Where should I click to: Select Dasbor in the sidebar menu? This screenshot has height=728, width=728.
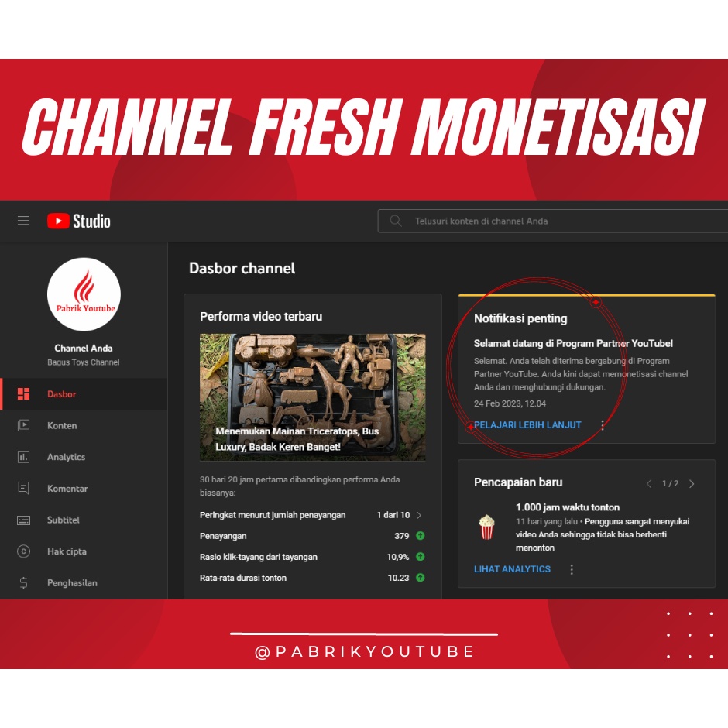coord(62,393)
